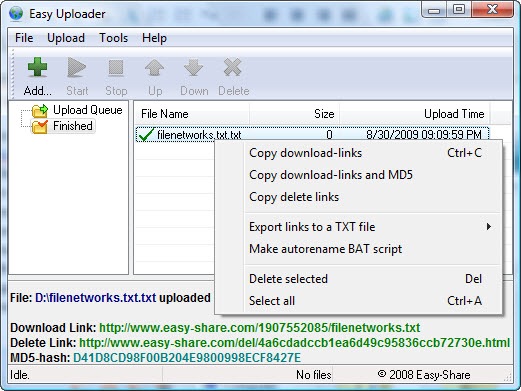Open the Upload menu
The width and height of the screenshot is (521, 391).
[x=66, y=38]
